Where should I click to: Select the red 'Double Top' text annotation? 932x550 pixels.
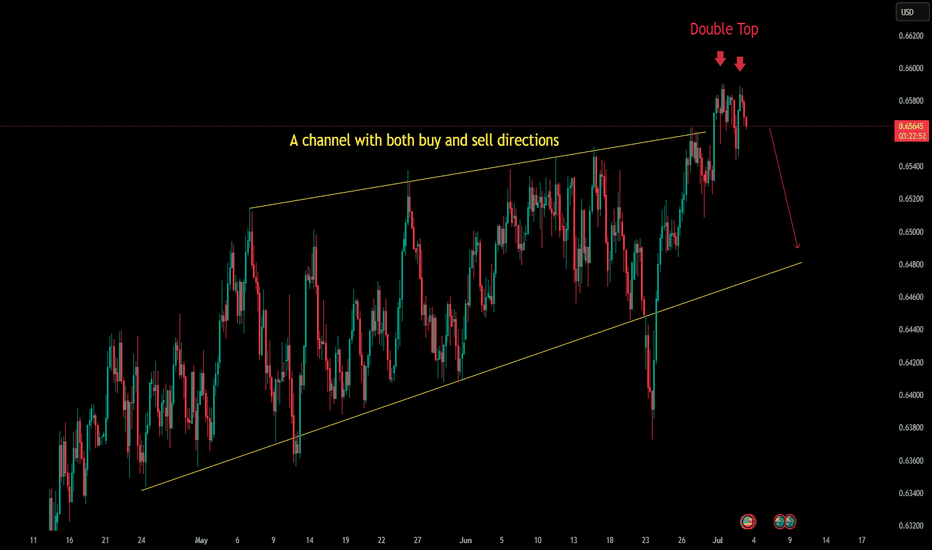coord(724,29)
